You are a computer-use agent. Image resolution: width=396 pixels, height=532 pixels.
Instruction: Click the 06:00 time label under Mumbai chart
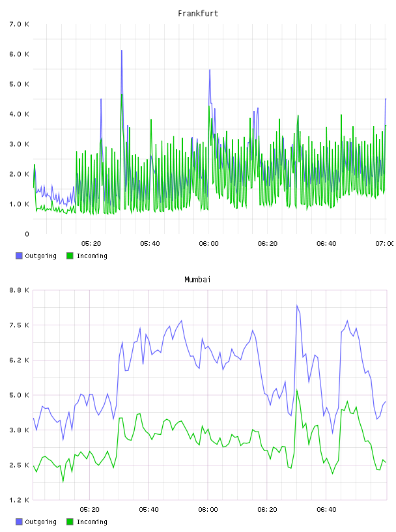pos(208,510)
